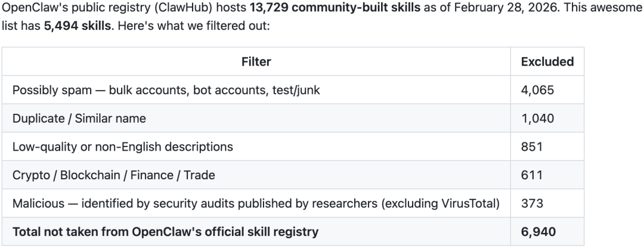
Task: Click the Excluded column header
Action: [x=547, y=61]
